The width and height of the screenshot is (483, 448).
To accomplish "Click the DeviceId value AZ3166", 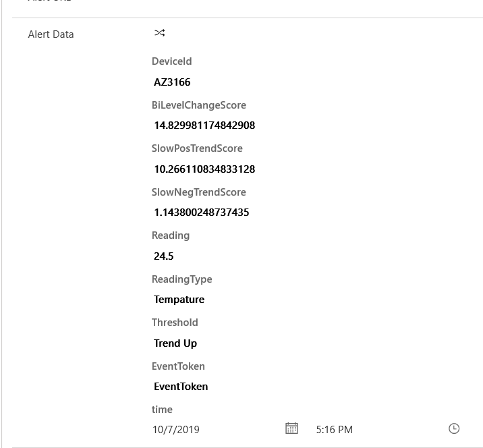I will point(172,82).
